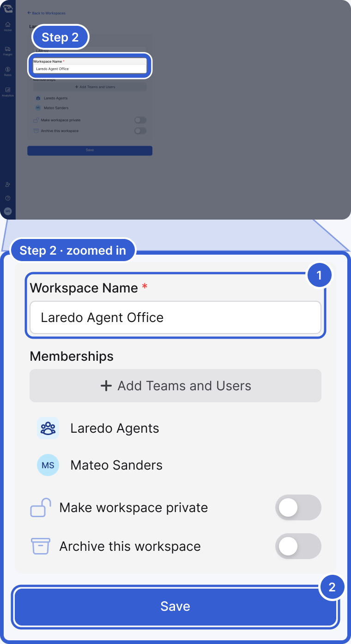Toggle Archive this workspace in the dimmed overview
Screen dimensions: 351x644
(x=140, y=131)
